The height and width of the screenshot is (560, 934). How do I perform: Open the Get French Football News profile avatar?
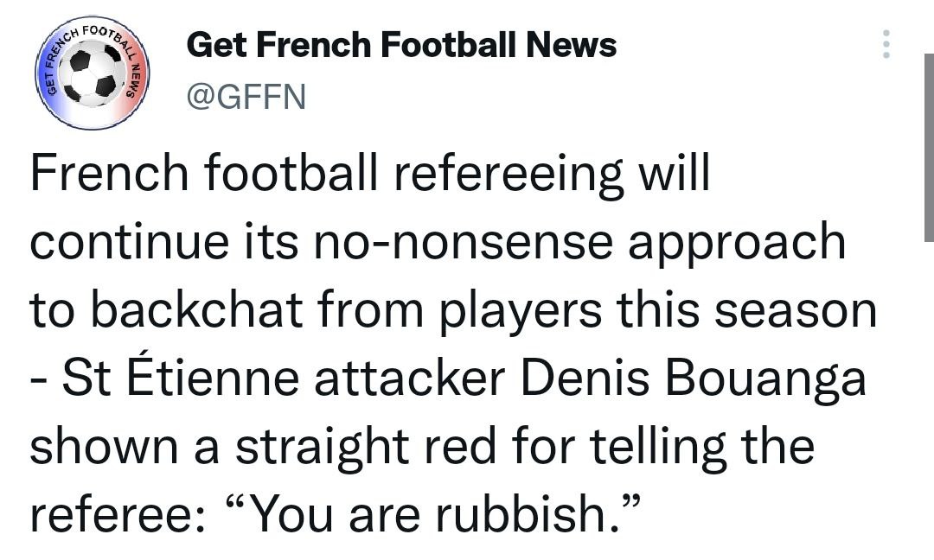[x=93, y=73]
